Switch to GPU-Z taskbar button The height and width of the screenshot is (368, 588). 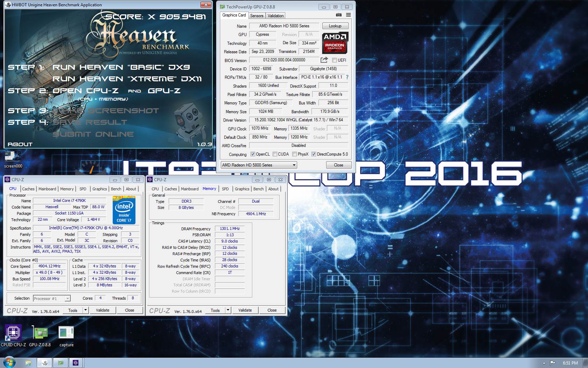click(61, 363)
